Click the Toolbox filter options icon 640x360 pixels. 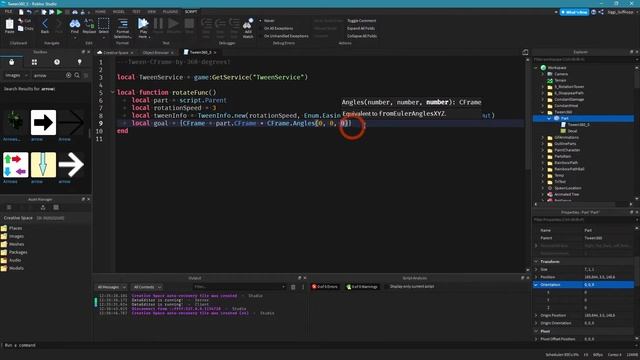tap(86, 76)
